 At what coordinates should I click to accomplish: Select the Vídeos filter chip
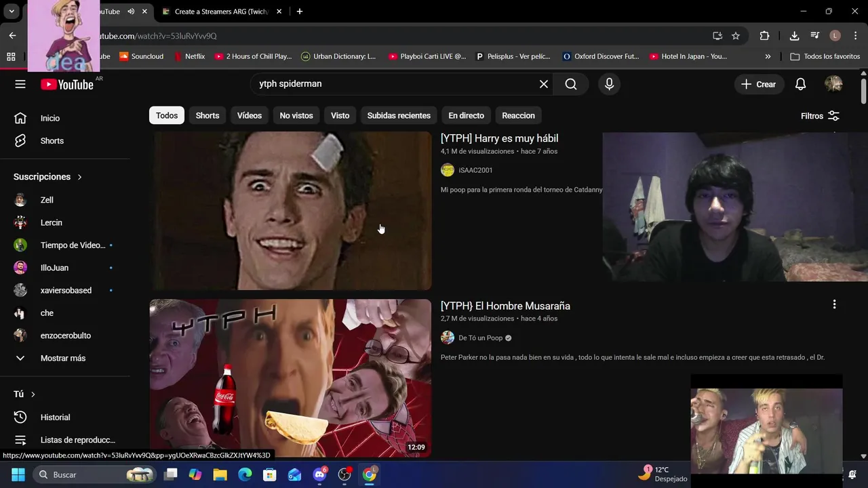(250, 115)
